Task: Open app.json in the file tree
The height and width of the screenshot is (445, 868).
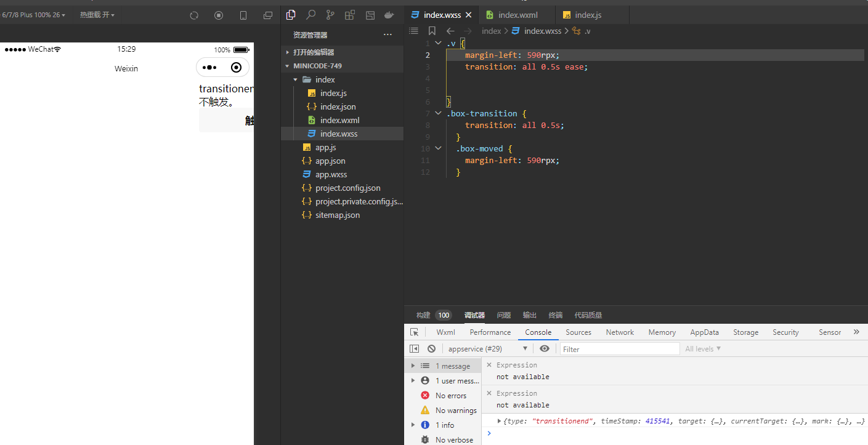Action: point(330,161)
